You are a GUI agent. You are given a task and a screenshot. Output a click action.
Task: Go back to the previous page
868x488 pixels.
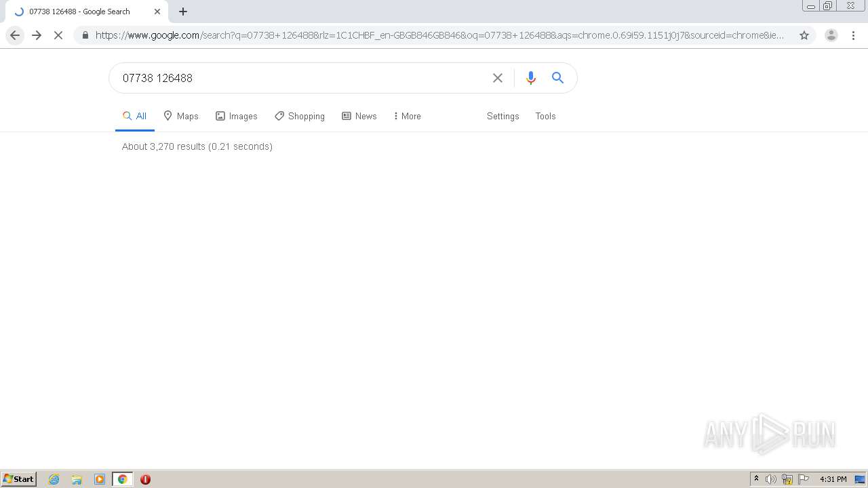tap(15, 35)
